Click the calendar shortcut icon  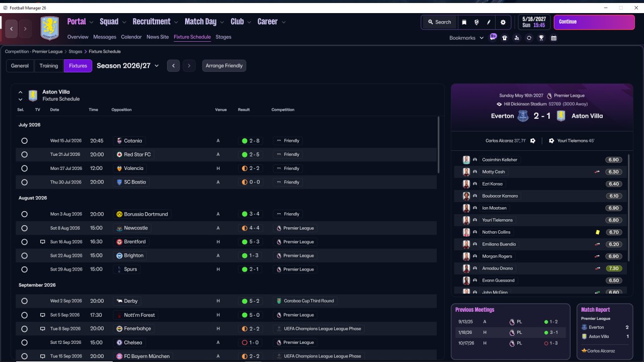[x=553, y=38]
